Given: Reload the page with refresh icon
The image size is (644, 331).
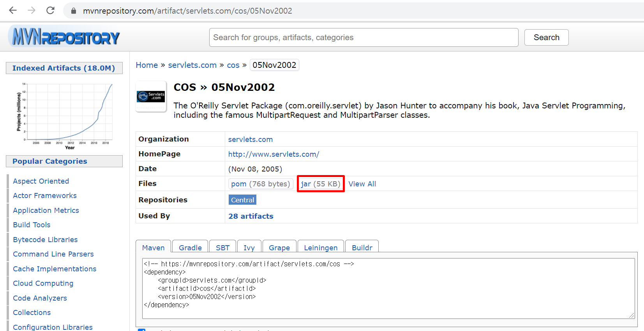Looking at the screenshot, I should tap(50, 11).
